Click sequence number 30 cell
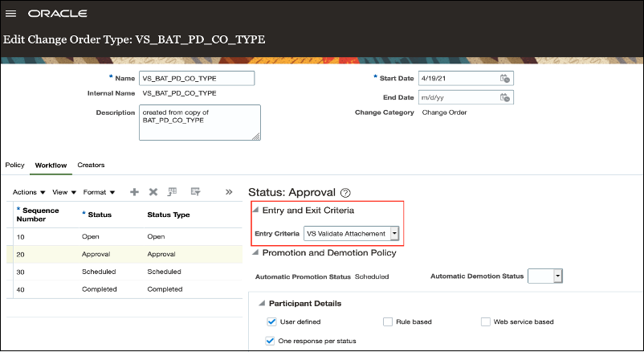644x352 pixels. (21, 272)
